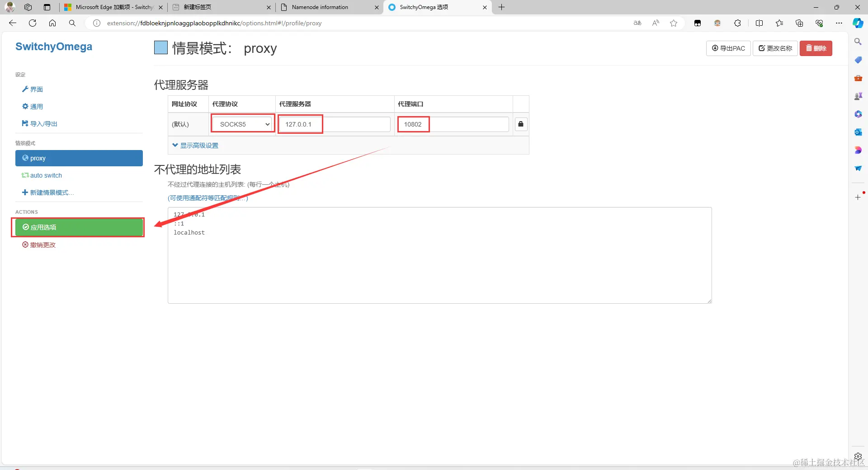Expand show advanced settings
Image resolution: width=868 pixels, height=470 pixels.
tap(195, 146)
